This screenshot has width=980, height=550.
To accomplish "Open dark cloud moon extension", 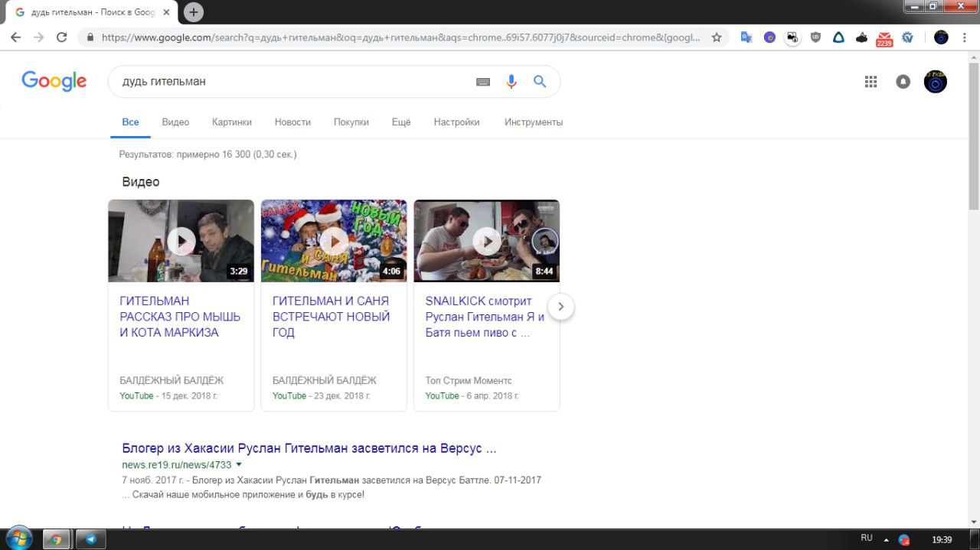I will pyautogui.click(x=861, y=37).
